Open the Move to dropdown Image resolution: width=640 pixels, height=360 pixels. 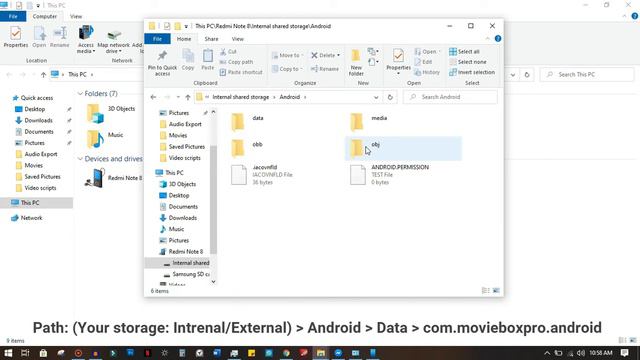click(x=288, y=55)
